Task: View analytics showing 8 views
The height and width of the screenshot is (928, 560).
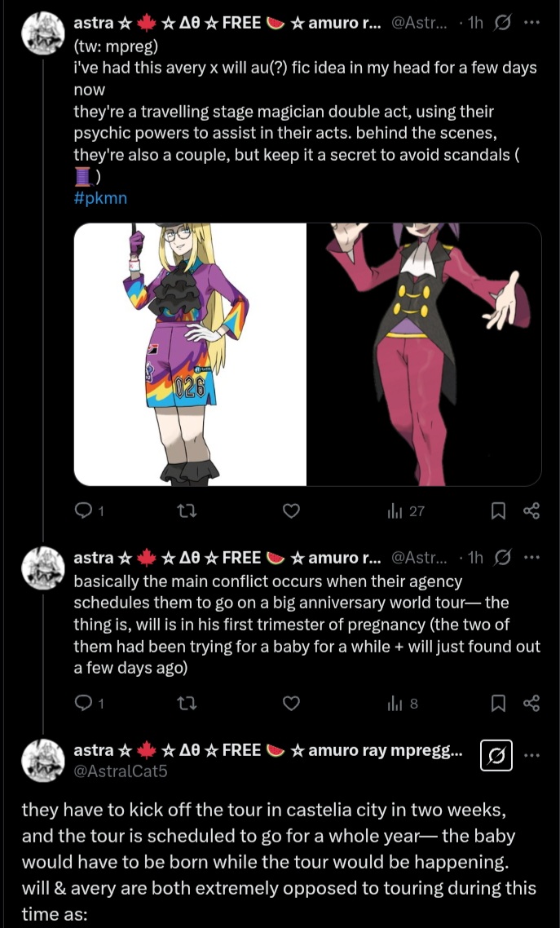Action: (403, 702)
